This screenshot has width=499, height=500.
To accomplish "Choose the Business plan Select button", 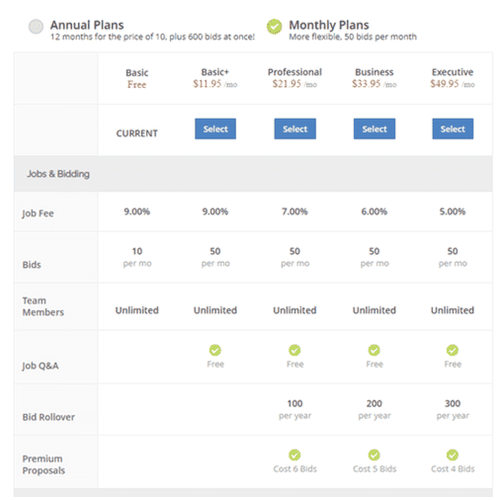I will (374, 129).
